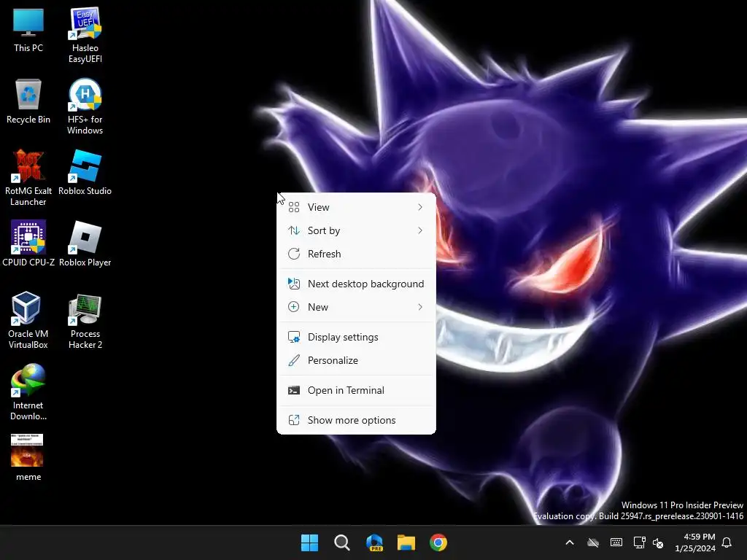Open the notification bell
This screenshot has height=560, width=747.
coord(727,542)
